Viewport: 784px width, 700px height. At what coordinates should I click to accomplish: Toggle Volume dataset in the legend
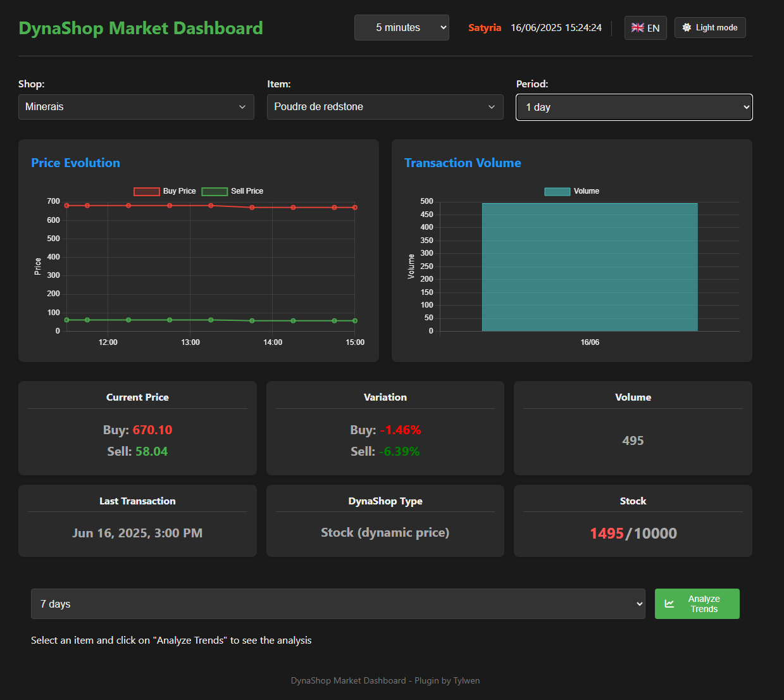(572, 191)
